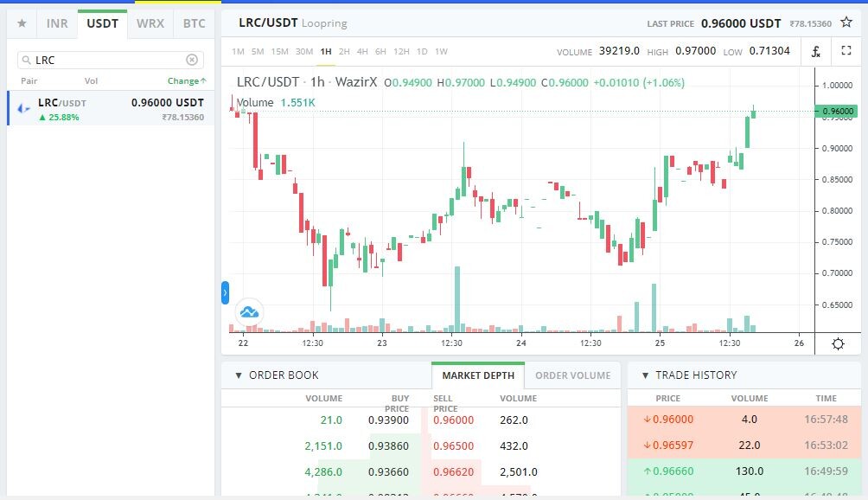The height and width of the screenshot is (500, 868).
Task: Open the Order Volume tab
Action: click(x=573, y=375)
